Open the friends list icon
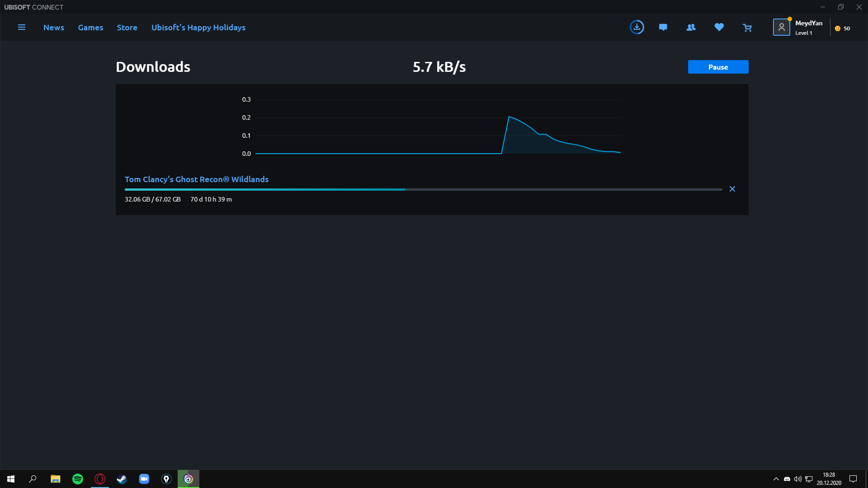The width and height of the screenshot is (868, 488). pos(691,28)
